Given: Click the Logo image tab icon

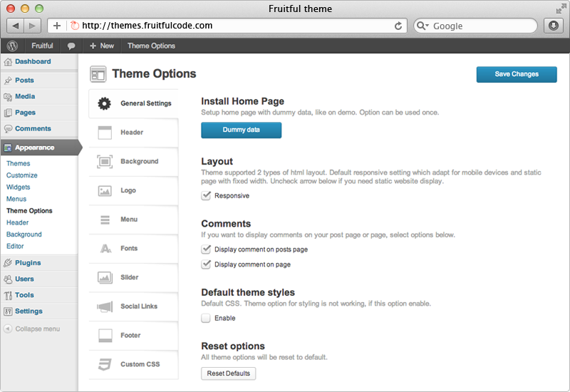Looking at the screenshot, I should pyautogui.click(x=105, y=190).
